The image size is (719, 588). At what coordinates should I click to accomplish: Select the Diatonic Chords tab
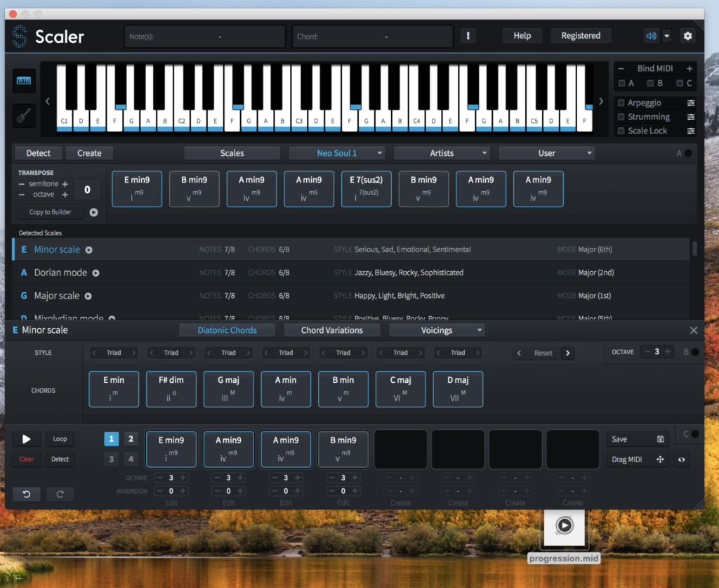click(x=227, y=330)
